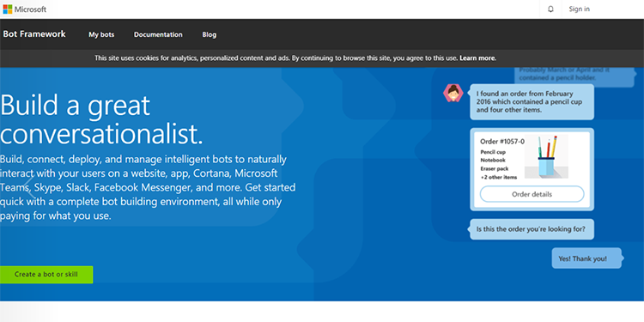
Task: Click the Sign in link
Action: click(x=579, y=9)
